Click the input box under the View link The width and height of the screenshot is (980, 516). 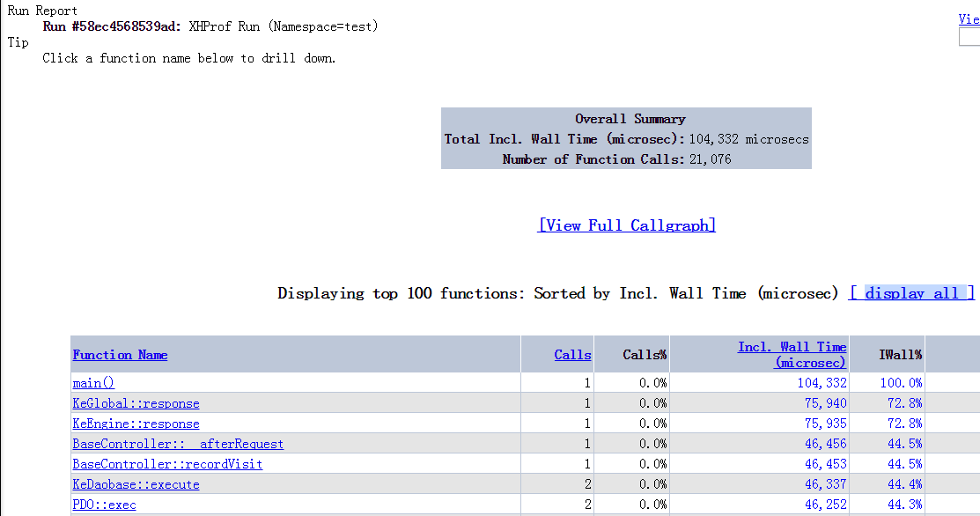[969, 37]
